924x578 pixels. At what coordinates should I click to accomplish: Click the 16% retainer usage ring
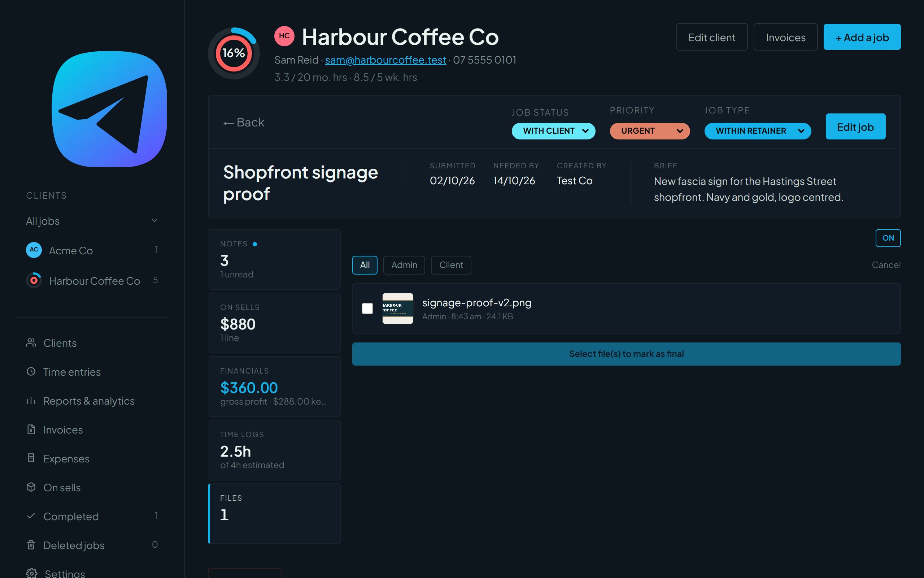(234, 53)
